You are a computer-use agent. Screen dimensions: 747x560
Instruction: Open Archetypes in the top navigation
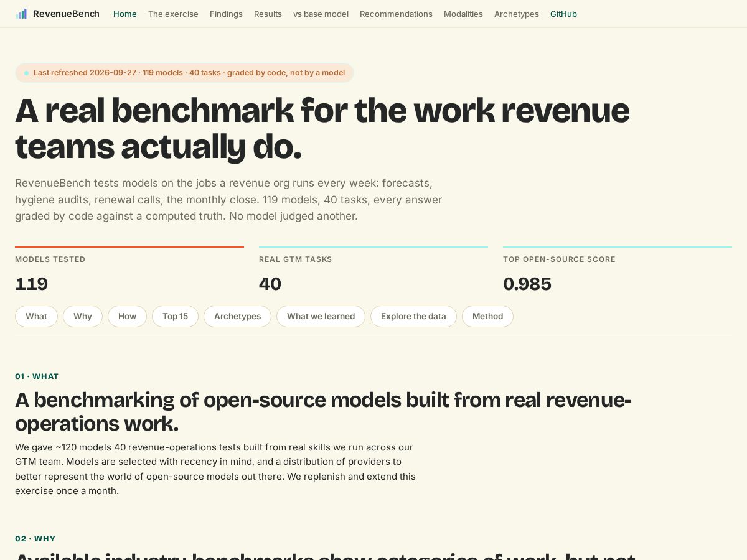coord(517,14)
